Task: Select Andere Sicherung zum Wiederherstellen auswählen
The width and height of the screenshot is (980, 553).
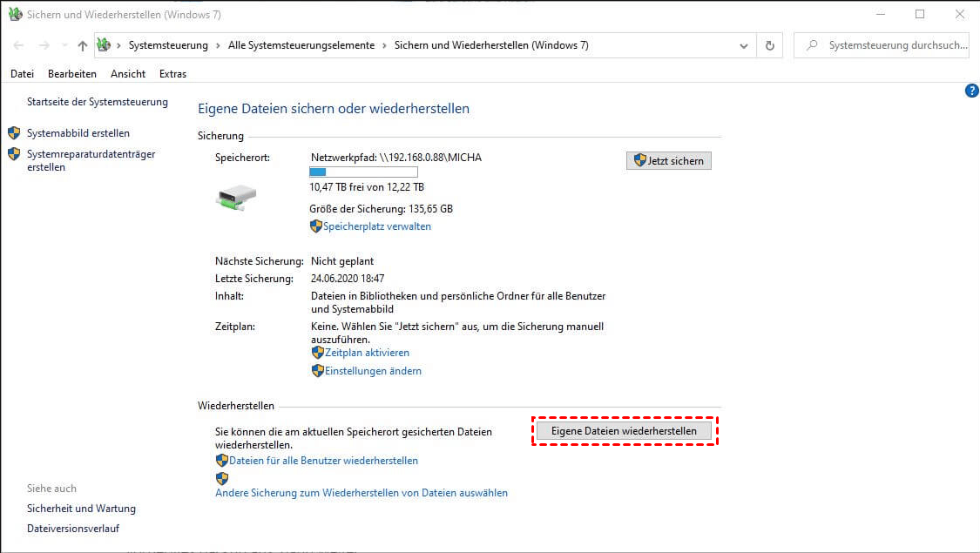Action: coord(362,493)
